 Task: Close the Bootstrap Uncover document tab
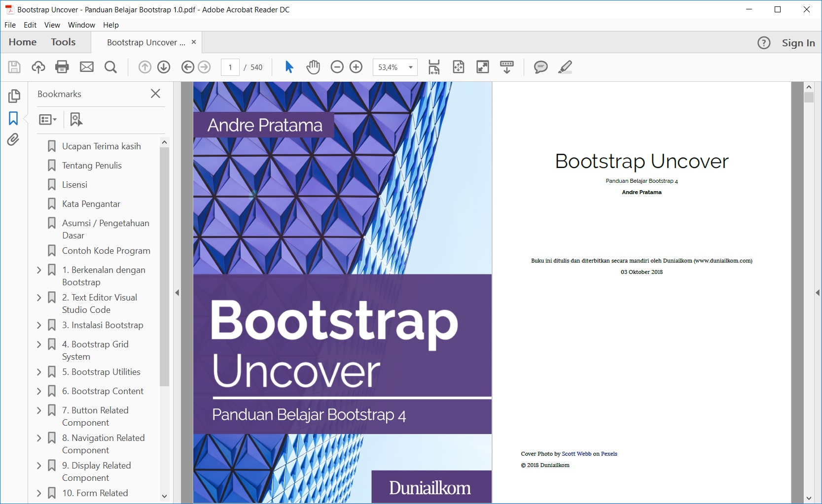point(194,42)
